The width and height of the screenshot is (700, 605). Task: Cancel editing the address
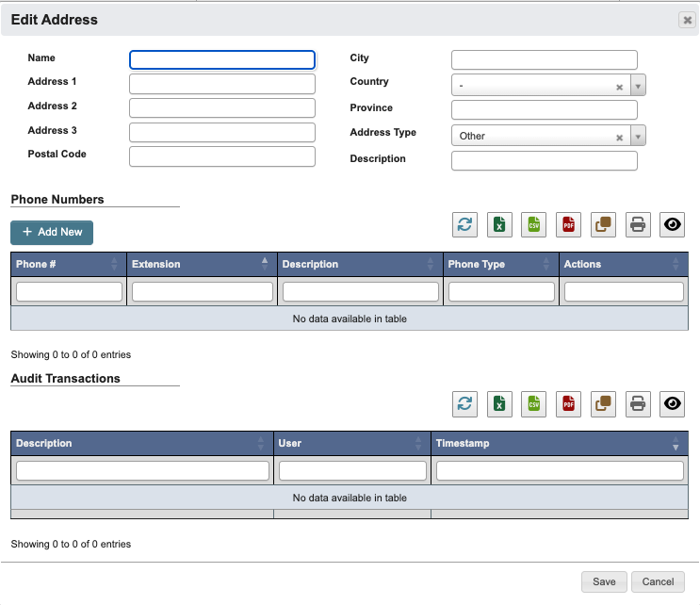coord(658,581)
